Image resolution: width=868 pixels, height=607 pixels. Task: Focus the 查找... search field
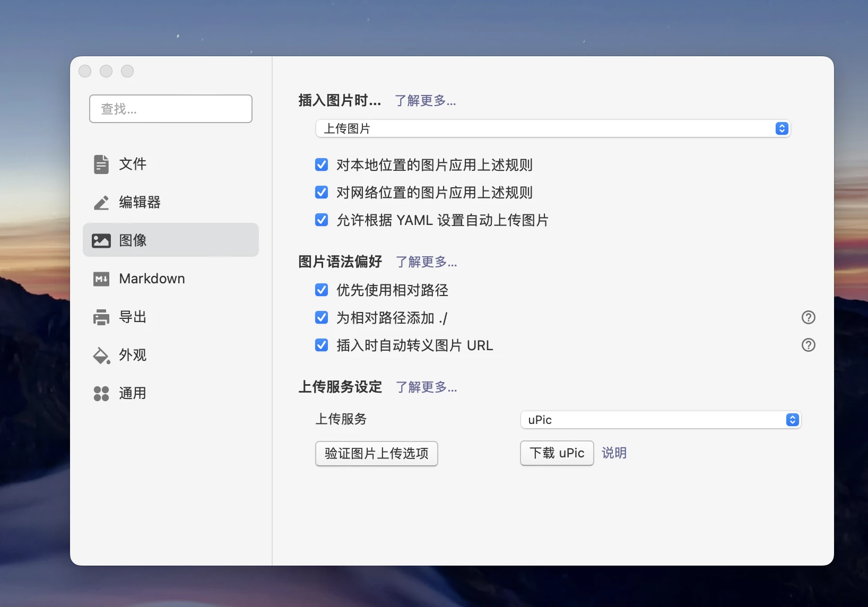click(x=171, y=109)
